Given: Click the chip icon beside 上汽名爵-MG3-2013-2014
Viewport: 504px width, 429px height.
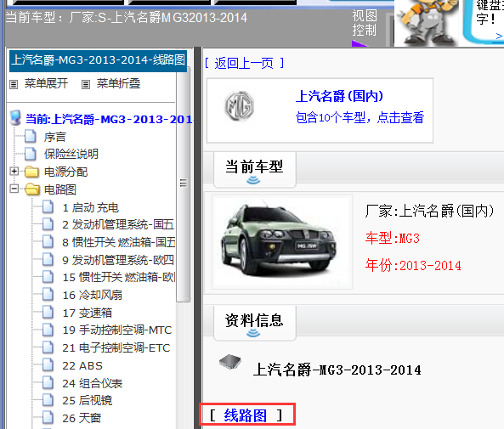Looking at the screenshot, I should tap(230, 362).
